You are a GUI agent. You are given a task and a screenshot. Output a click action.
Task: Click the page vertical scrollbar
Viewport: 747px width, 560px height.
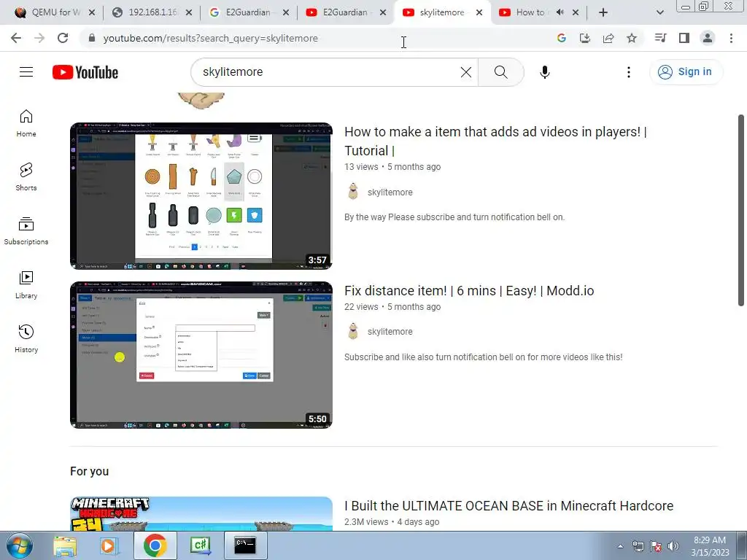[x=741, y=210]
